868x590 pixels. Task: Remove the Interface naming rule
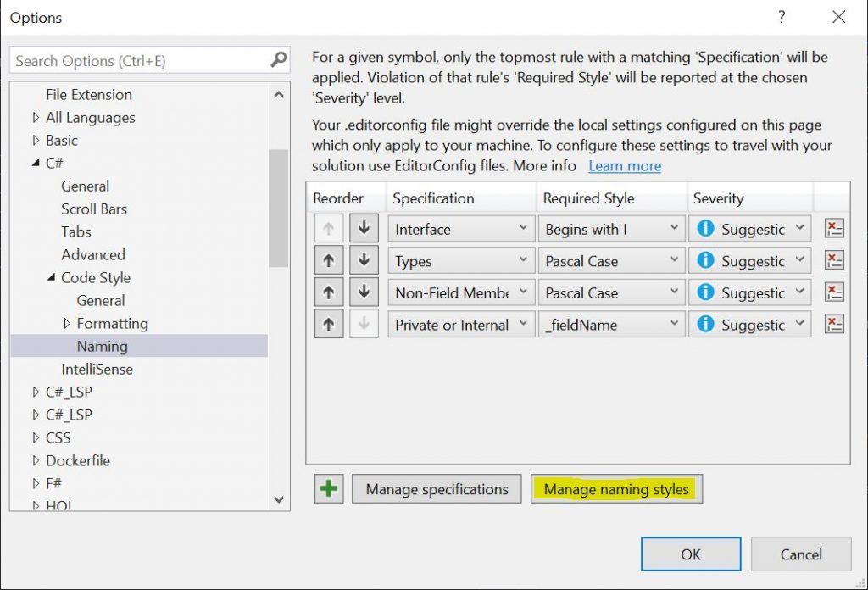[834, 229]
